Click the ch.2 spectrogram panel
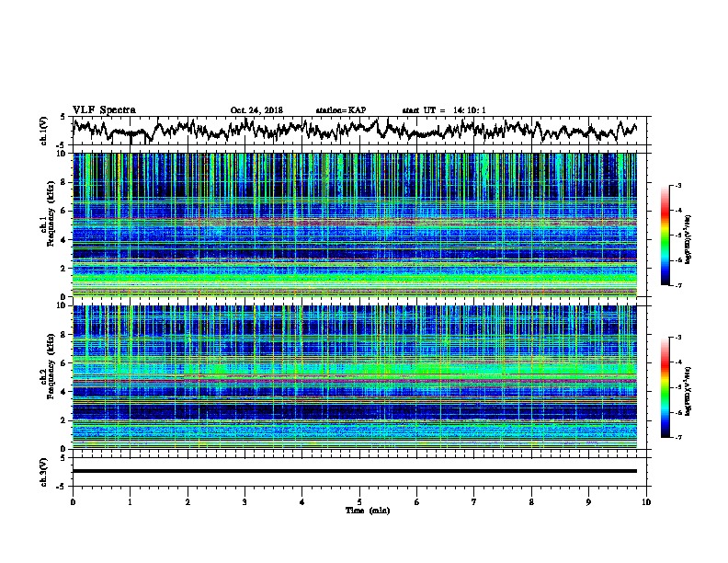 pyautogui.click(x=355, y=377)
